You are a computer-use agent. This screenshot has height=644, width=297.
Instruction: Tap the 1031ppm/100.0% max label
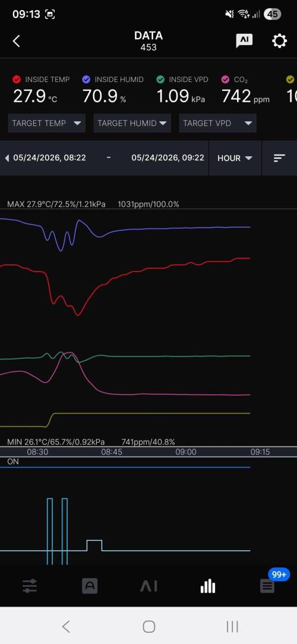pos(148,204)
